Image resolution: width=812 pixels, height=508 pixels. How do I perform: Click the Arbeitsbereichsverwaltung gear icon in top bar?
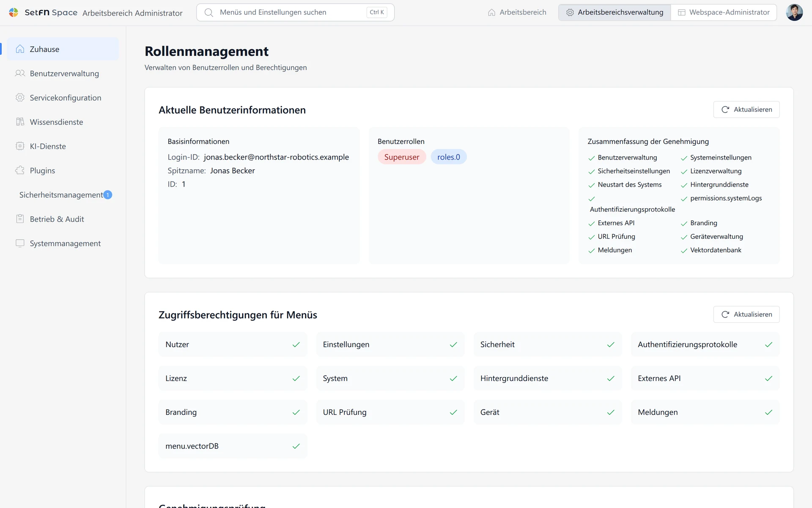570,12
